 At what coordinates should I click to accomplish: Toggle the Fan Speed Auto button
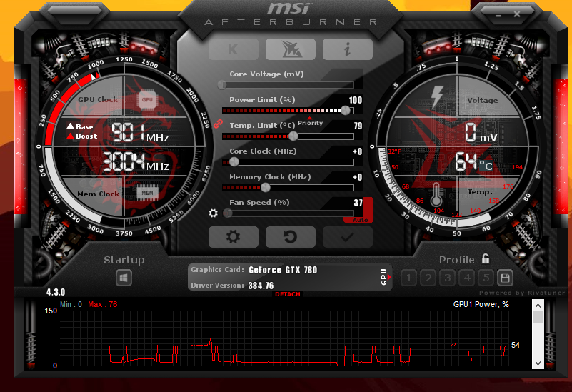coord(361,220)
